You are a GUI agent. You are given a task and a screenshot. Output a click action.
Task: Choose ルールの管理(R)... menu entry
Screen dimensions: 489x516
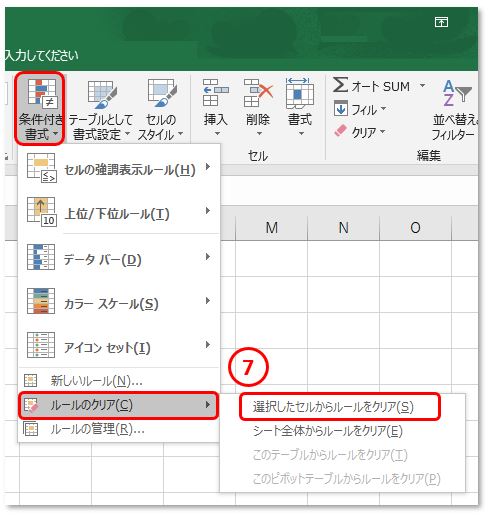119,429
